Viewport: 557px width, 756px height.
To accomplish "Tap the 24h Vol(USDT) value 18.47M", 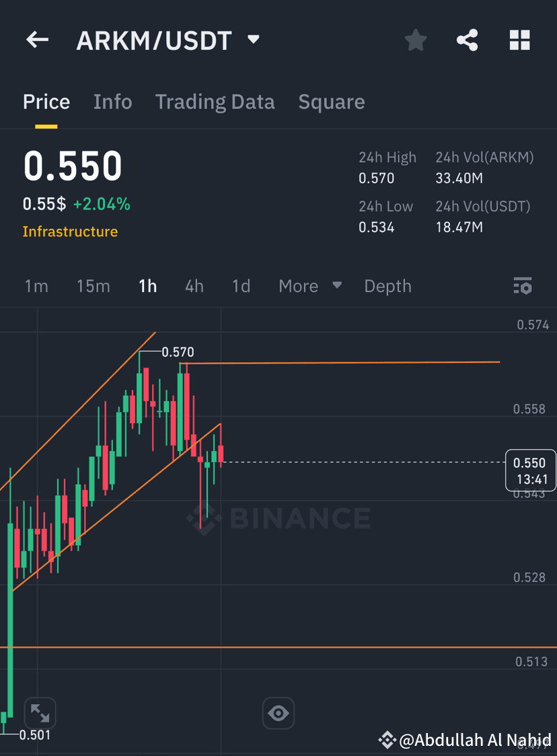I will click(x=459, y=227).
